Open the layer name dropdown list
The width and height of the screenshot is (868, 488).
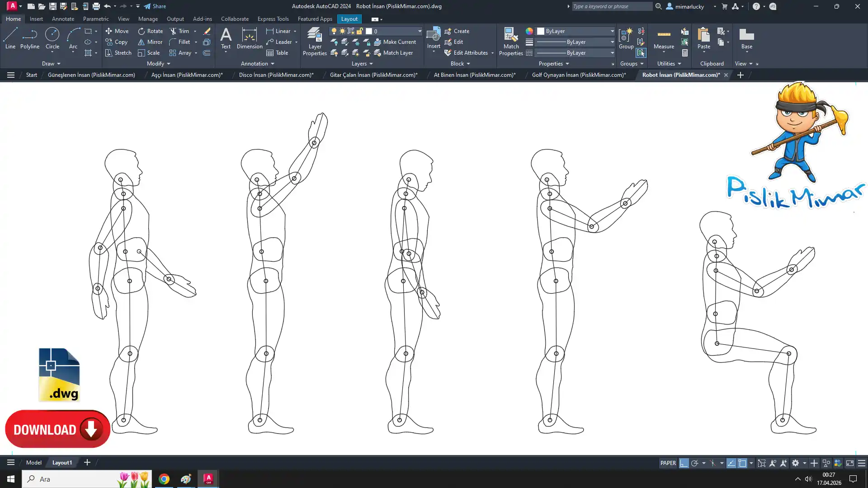(419, 31)
